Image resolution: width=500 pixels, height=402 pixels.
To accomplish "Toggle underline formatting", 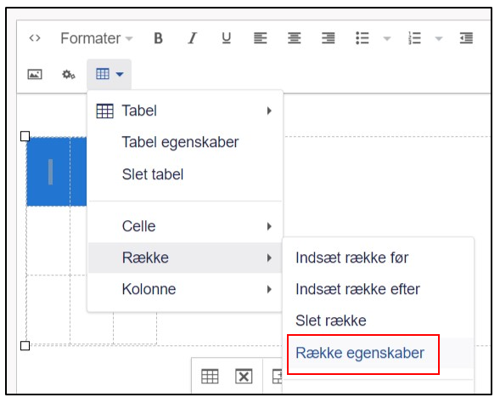I will point(226,38).
